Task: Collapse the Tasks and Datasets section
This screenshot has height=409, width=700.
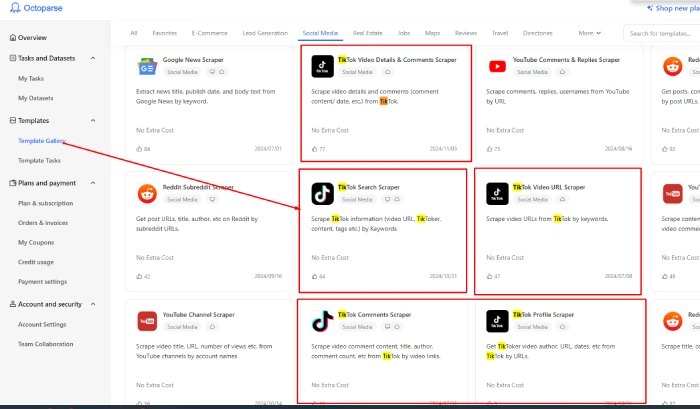Action: [x=93, y=58]
